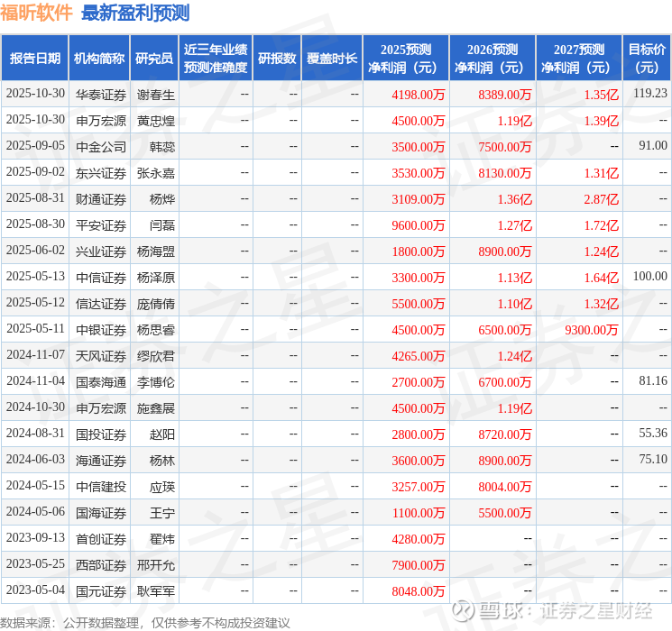Click the 7900.00万 profit value
This screenshot has height=631, width=672.
[419, 565]
